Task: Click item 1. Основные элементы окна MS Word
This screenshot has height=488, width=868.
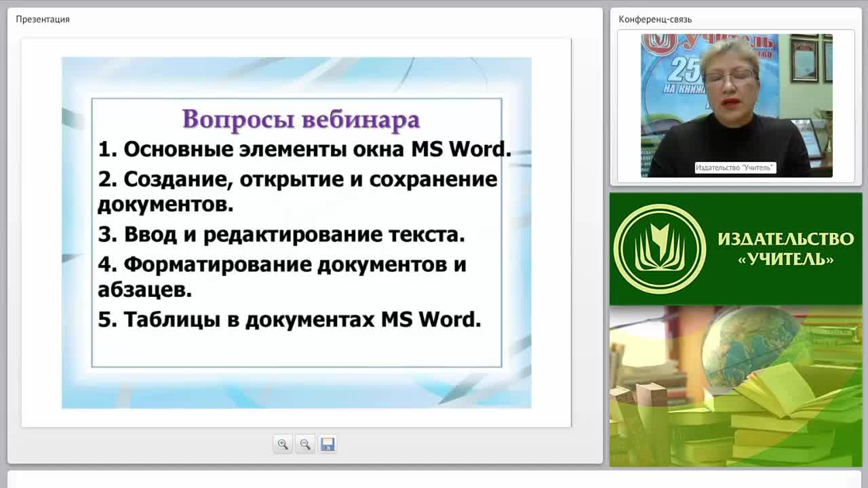Action: [304, 149]
